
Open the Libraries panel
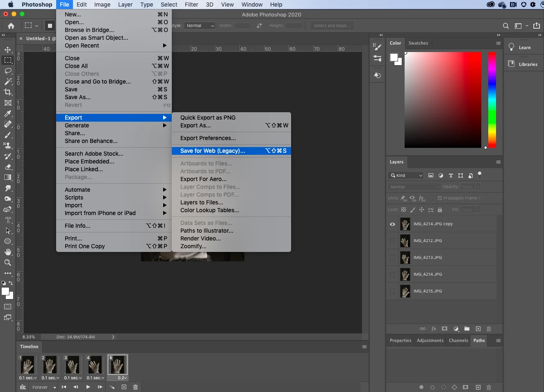523,64
